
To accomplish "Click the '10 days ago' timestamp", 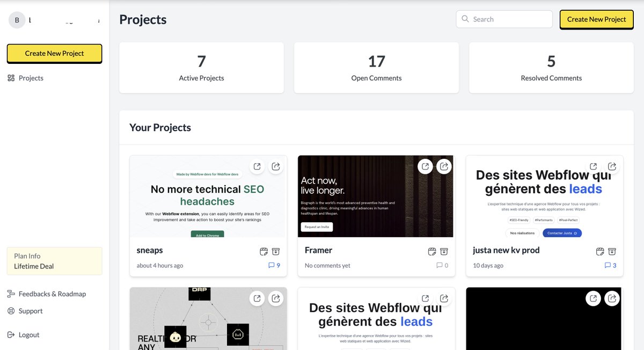I will tap(488, 265).
